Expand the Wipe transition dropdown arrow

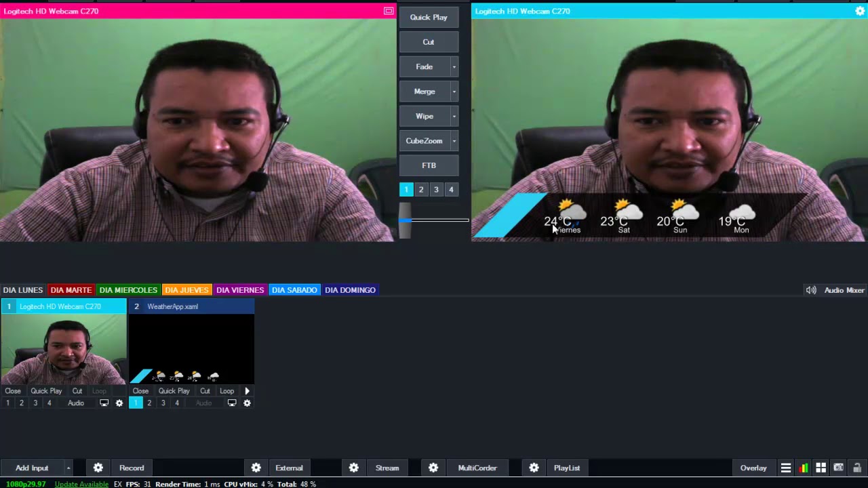[454, 116]
